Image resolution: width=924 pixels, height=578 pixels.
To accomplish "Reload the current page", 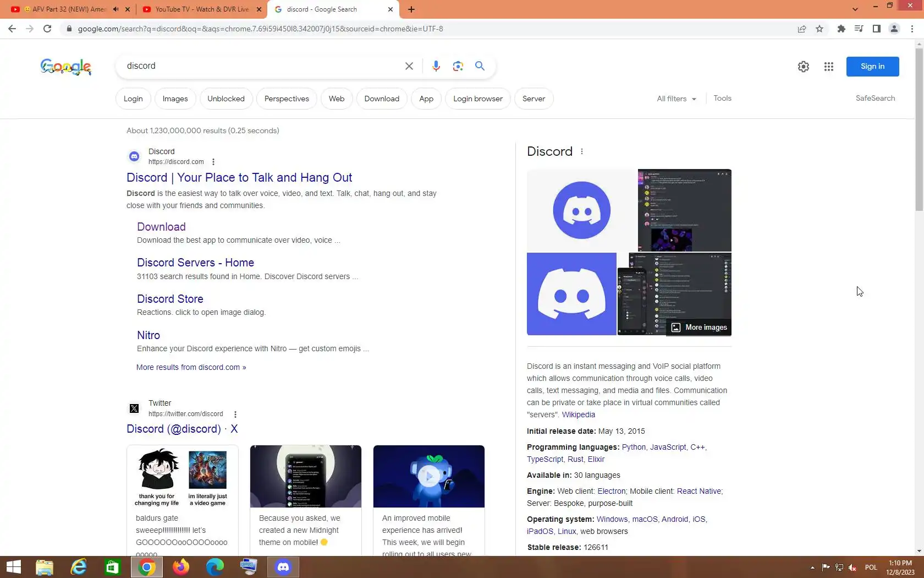I will [47, 29].
